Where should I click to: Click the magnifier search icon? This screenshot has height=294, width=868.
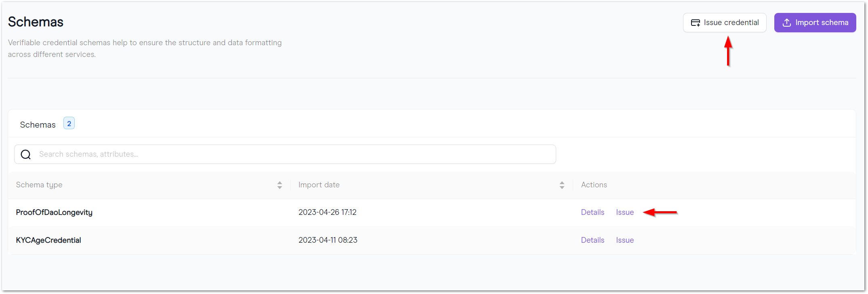26,154
